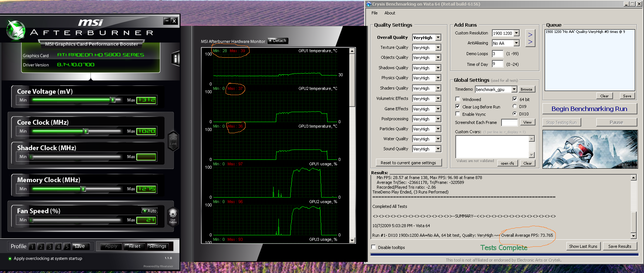
Task: Enable Vsync checkbox
Action: [458, 114]
